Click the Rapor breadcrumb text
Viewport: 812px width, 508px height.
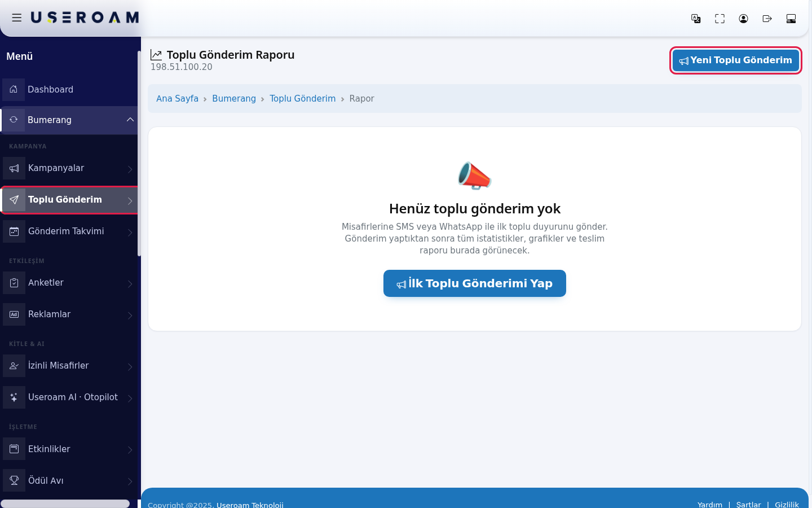pyautogui.click(x=361, y=98)
